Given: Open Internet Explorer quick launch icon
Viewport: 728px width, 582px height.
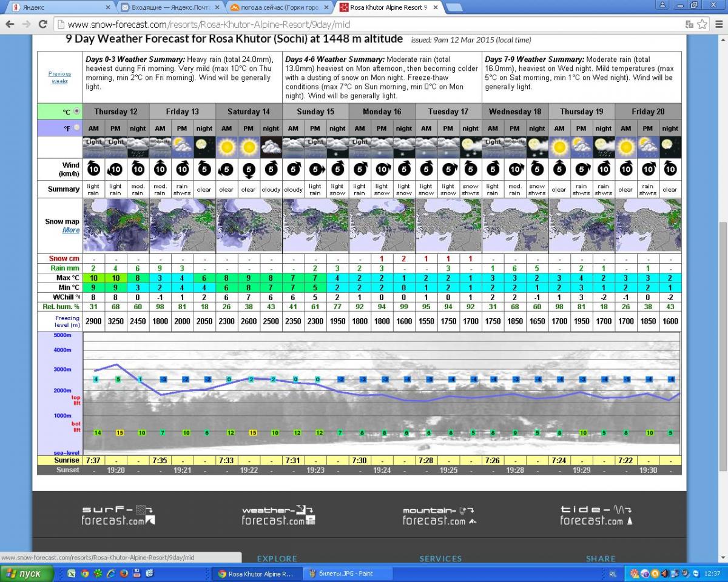Looking at the screenshot, I should 110,573.
